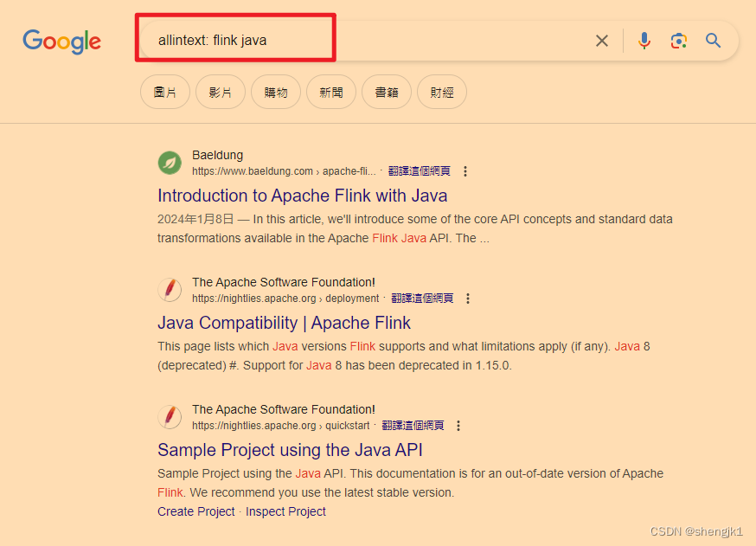
Task: Translate the Baeldung page via 翻譯這個網頁
Action: point(419,171)
